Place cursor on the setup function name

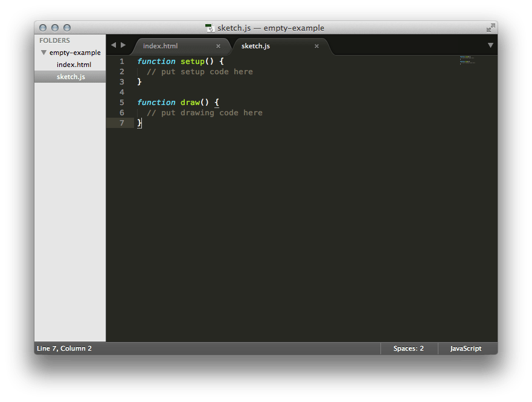click(x=193, y=62)
